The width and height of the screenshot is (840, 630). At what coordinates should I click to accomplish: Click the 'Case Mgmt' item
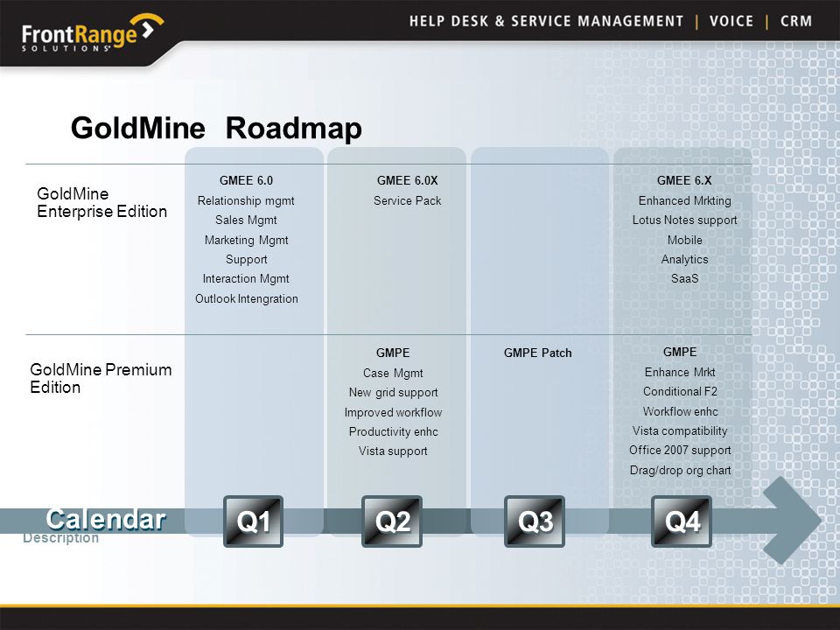coord(393,374)
